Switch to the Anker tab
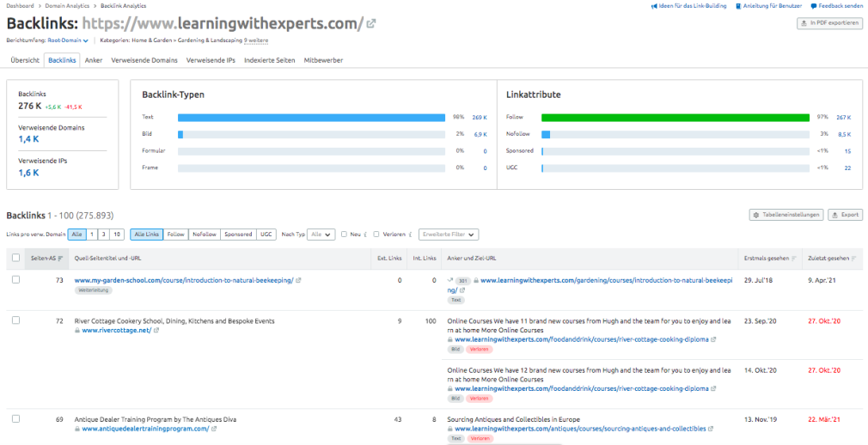The width and height of the screenshot is (868, 445). 94,60
